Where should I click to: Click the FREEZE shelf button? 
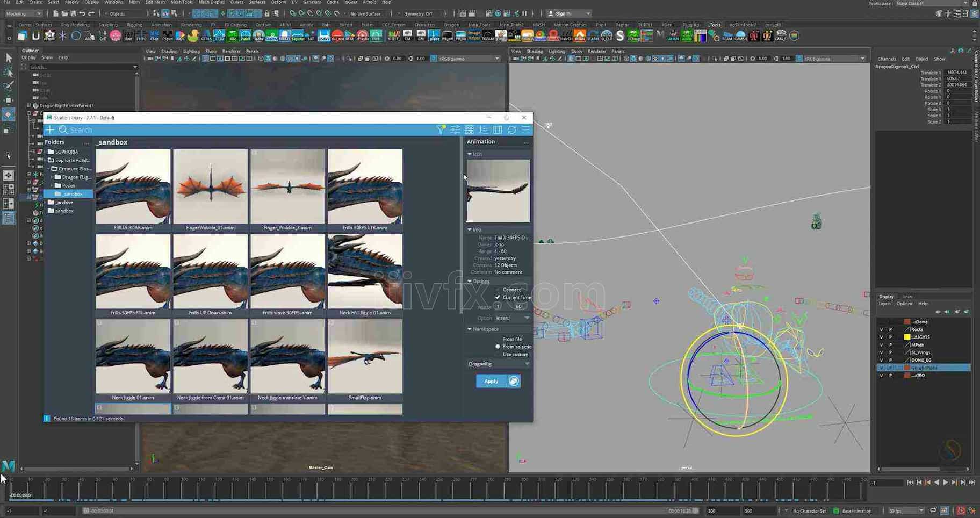pos(284,36)
